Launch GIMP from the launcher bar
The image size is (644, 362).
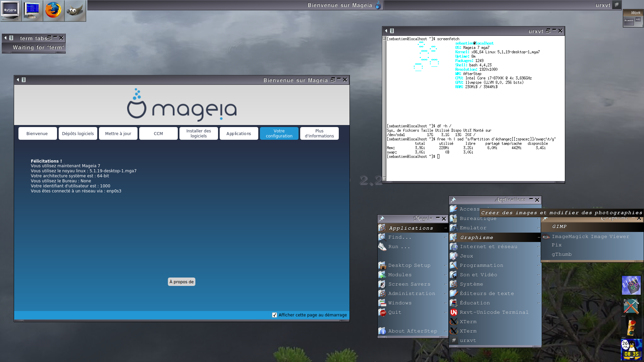pos(75,11)
